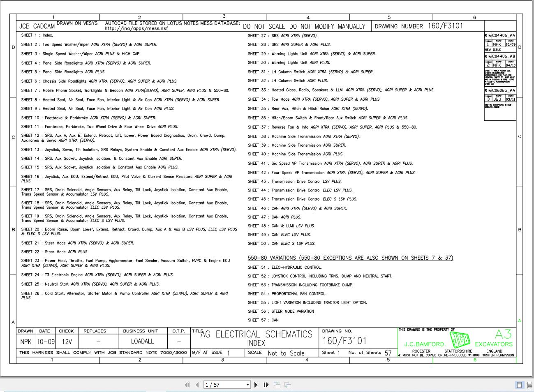Click the 'JCB CADCAM' header text
The height and width of the screenshot is (392, 534).
coord(37,27)
